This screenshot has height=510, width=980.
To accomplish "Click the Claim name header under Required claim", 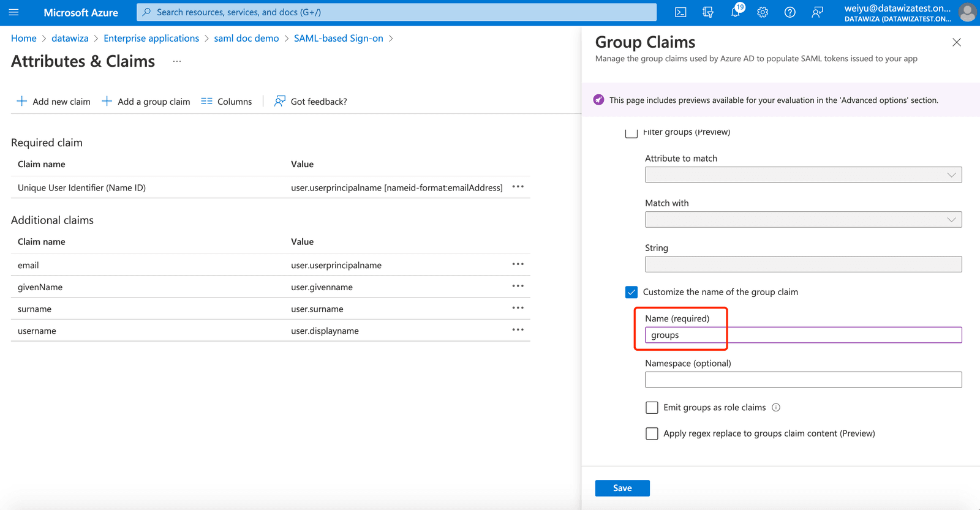I will pos(42,164).
